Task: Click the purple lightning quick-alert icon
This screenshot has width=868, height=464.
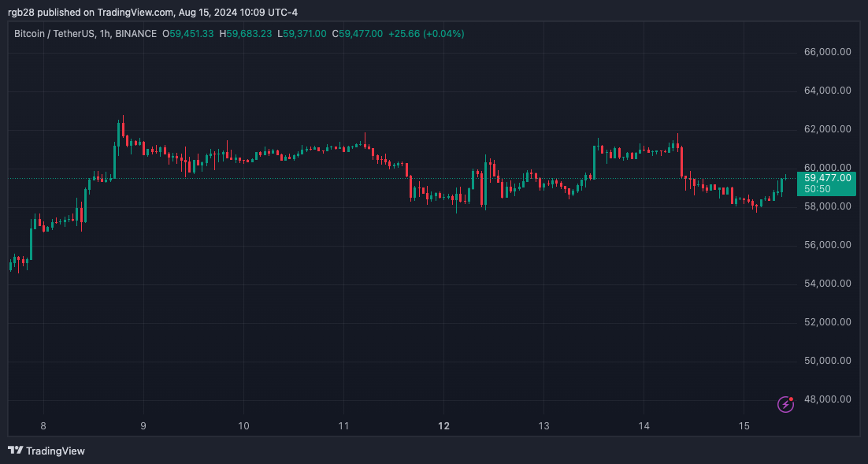Action: (785, 404)
